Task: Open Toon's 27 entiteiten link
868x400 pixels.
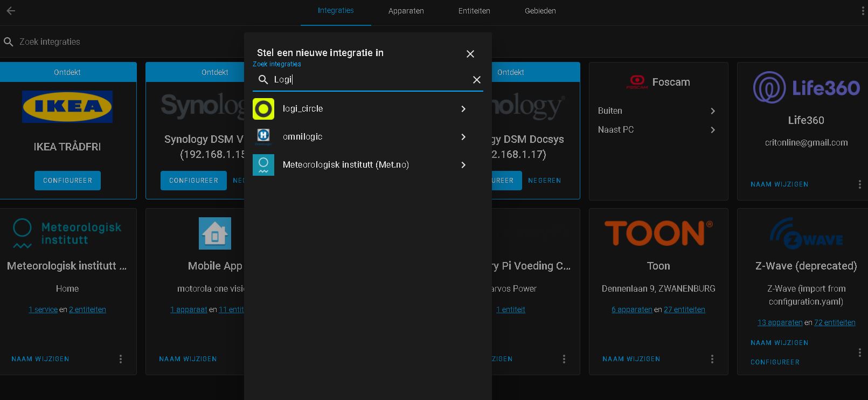Action: point(684,309)
